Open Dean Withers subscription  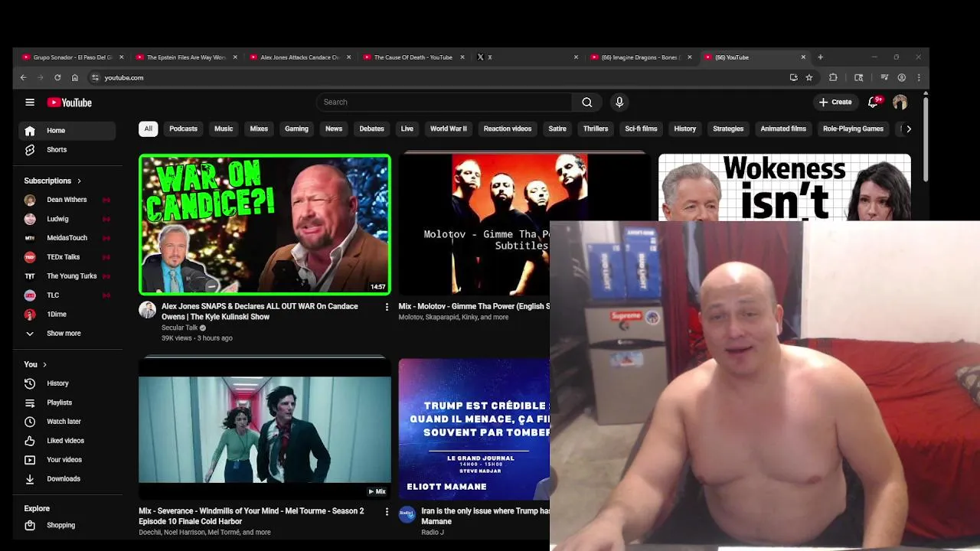pyautogui.click(x=67, y=200)
